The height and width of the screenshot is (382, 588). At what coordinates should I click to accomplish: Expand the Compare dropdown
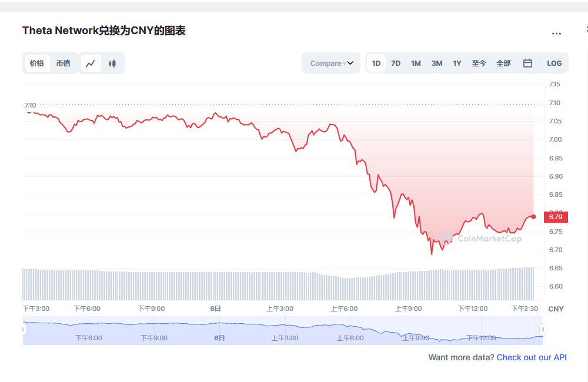331,63
